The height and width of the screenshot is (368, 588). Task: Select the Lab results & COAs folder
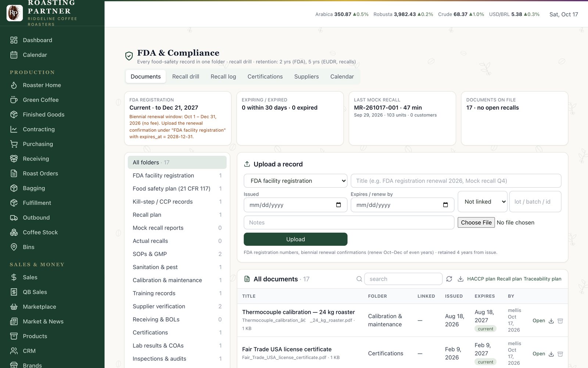[177, 346]
